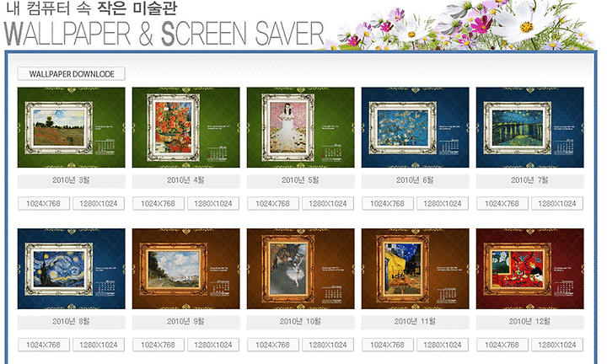Download 1280X1024 for 2010년 10월
Image resolution: width=607 pixels, height=364 pixels.
(x=328, y=345)
